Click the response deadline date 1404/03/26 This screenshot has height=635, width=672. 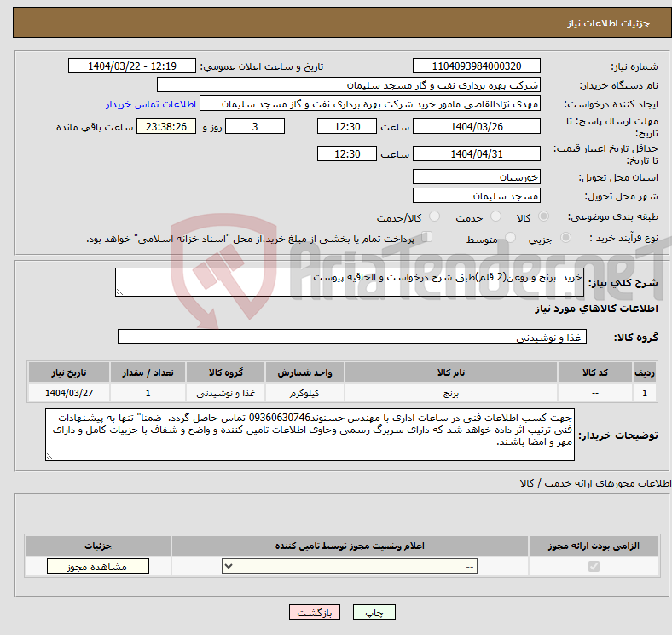pyautogui.click(x=476, y=126)
